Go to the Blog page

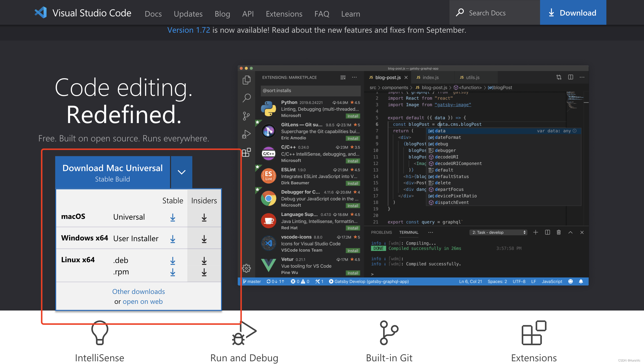click(222, 14)
